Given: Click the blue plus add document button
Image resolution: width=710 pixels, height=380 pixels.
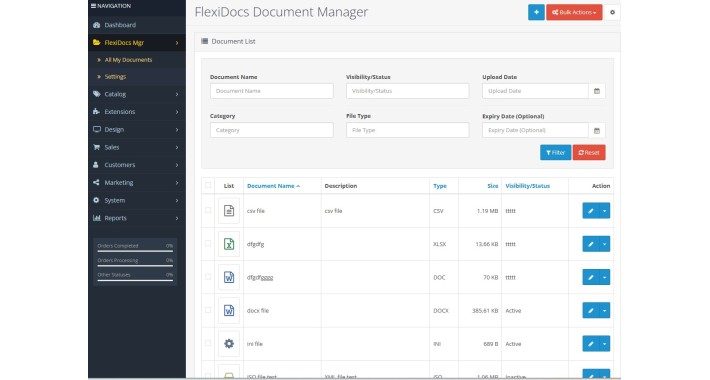Looking at the screenshot, I should point(536,12).
